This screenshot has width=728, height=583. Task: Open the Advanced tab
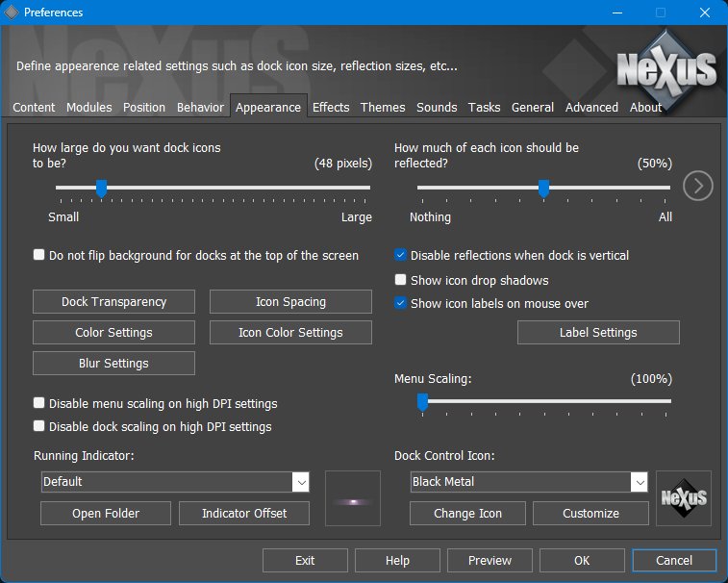pos(591,108)
